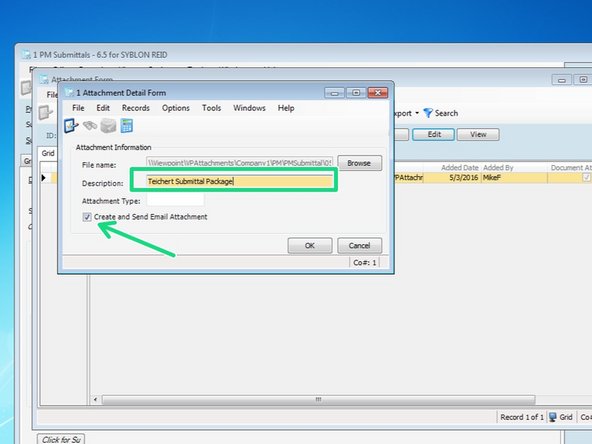
Task: Click the 5/3/2016 date cell
Action: click(452, 177)
